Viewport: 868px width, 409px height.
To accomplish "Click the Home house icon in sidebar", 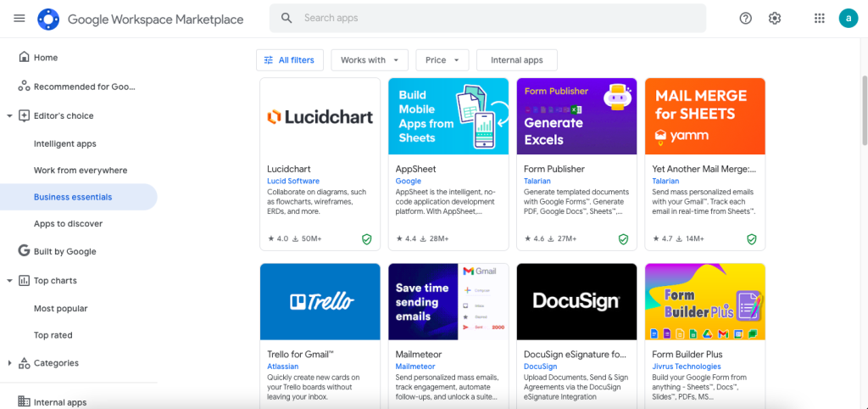I will coord(24,57).
